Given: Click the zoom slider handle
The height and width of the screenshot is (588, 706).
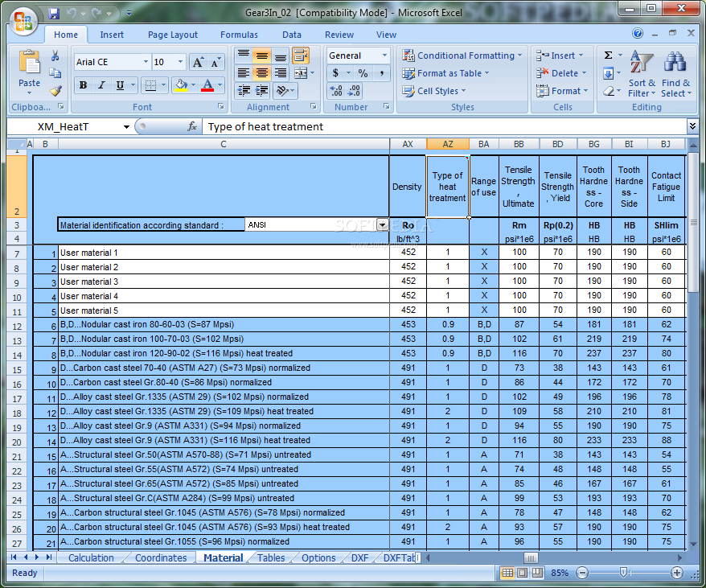Looking at the screenshot, I should [x=624, y=573].
